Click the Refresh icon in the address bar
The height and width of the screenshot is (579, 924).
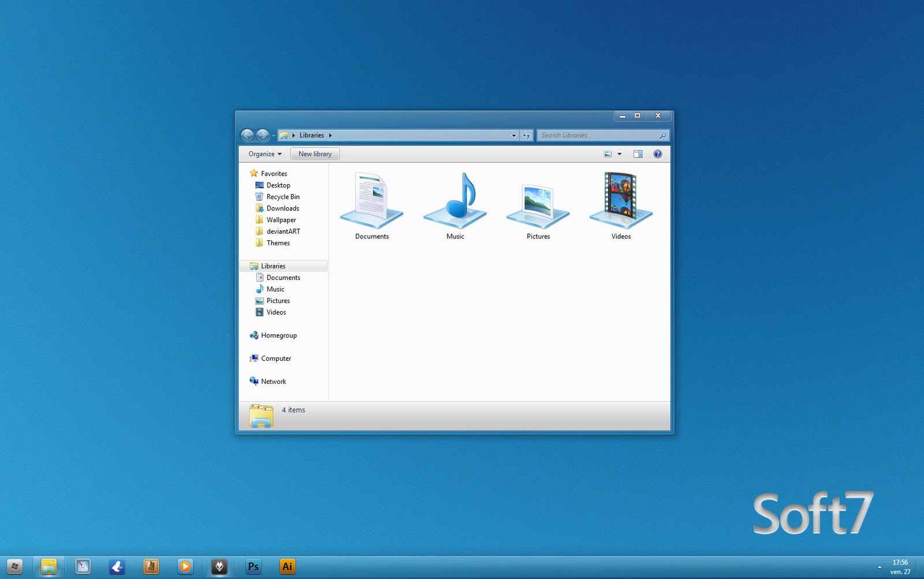click(526, 135)
